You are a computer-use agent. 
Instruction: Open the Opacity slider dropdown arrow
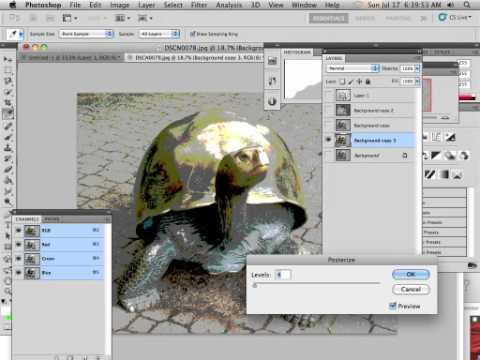(416, 68)
